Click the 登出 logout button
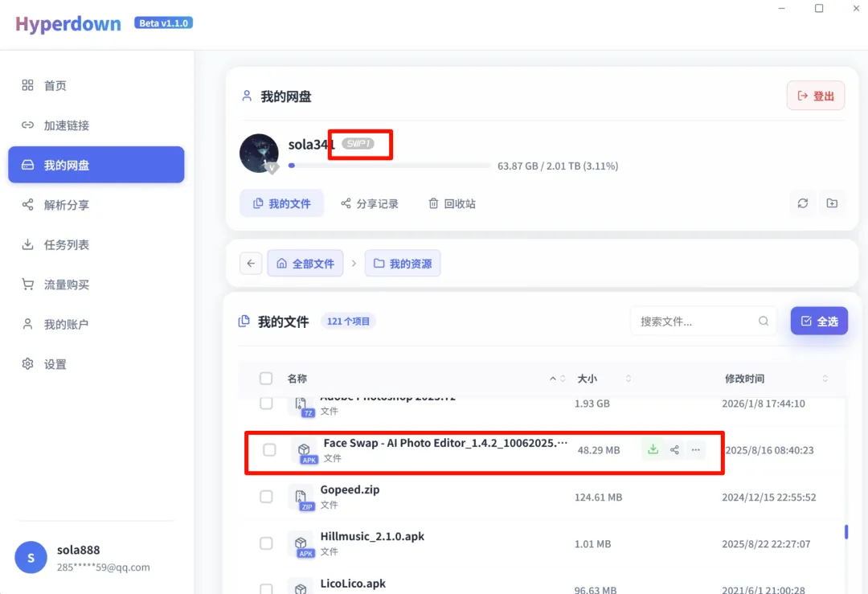 [816, 96]
